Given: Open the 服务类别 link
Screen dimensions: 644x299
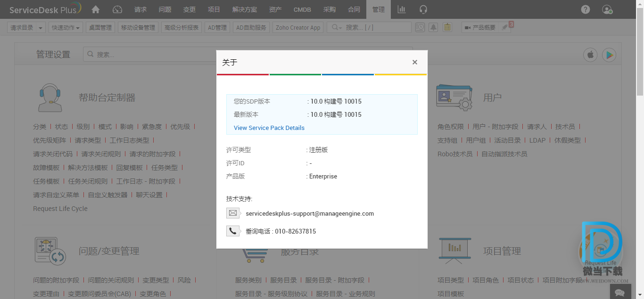Looking at the screenshot, I should coord(248,280).
